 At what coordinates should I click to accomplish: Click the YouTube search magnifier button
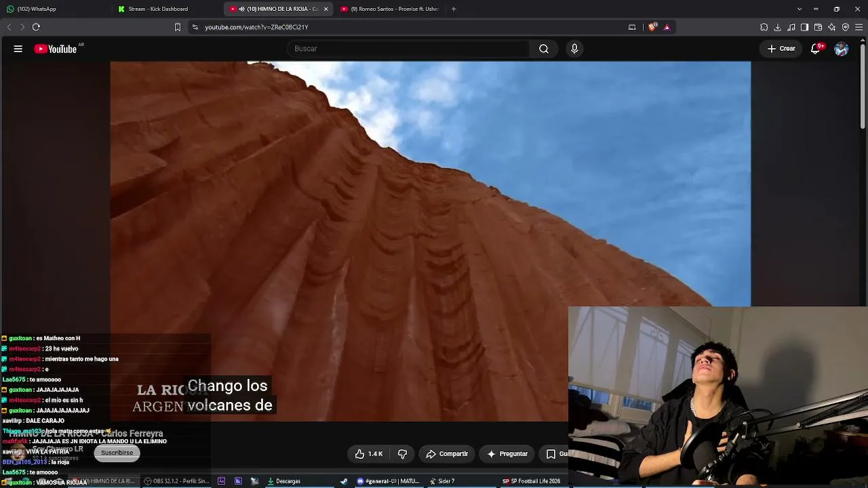coord(544,49)
